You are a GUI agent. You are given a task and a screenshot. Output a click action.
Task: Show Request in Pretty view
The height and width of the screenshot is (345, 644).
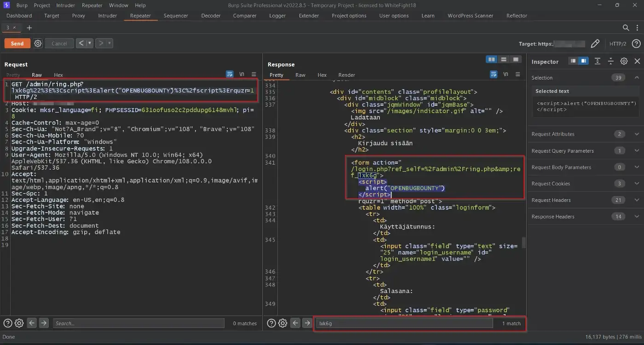pos(13,75)
